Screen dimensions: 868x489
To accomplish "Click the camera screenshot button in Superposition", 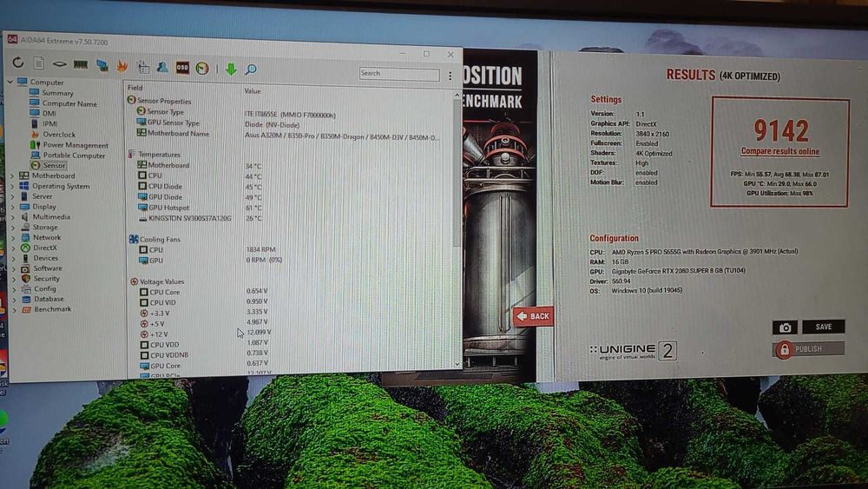I will pos(785,327).
